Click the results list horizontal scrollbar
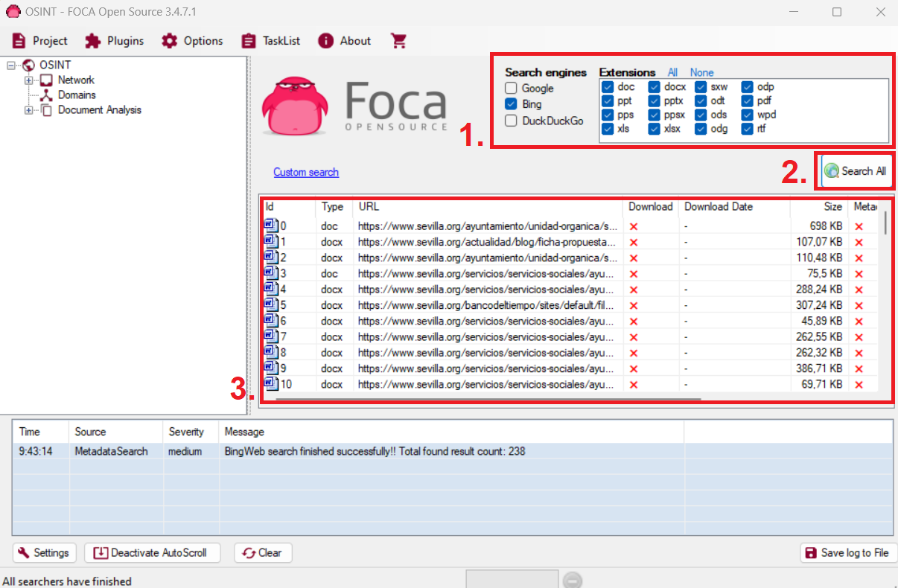898x588 pixels. [488, 400]
